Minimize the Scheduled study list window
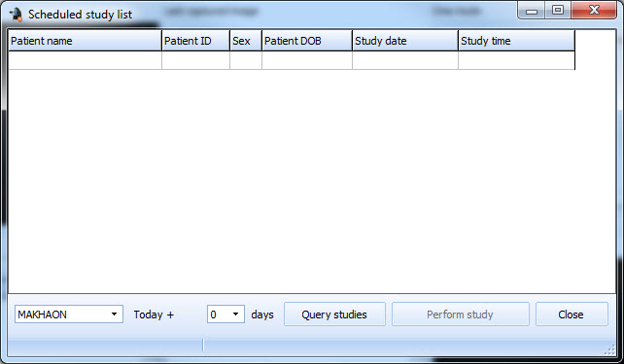This screenshot has height=364, width=624. coord(532,11)
